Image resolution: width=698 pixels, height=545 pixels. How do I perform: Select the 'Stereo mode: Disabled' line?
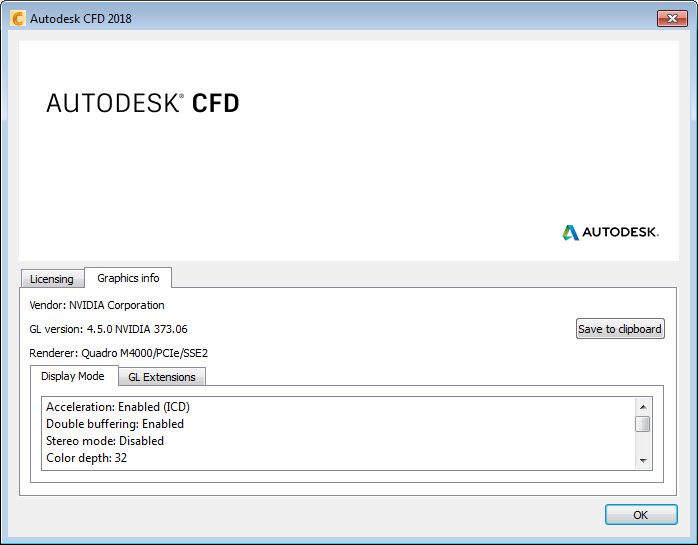[x=105, y=441]
